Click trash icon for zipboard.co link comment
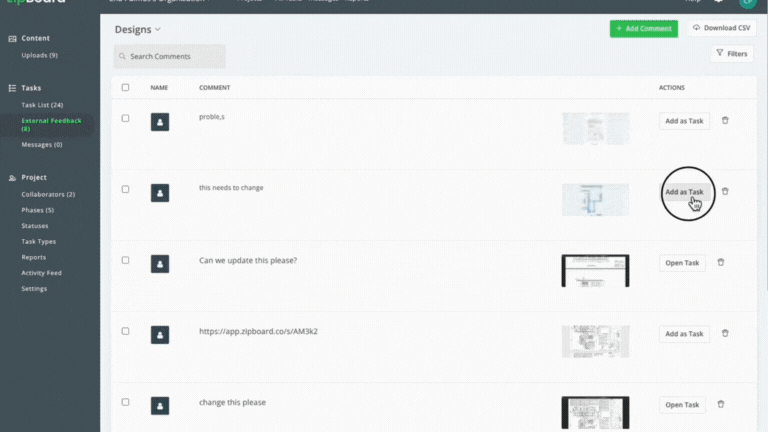This screenshot has width=768, height=432. [725, 334]
